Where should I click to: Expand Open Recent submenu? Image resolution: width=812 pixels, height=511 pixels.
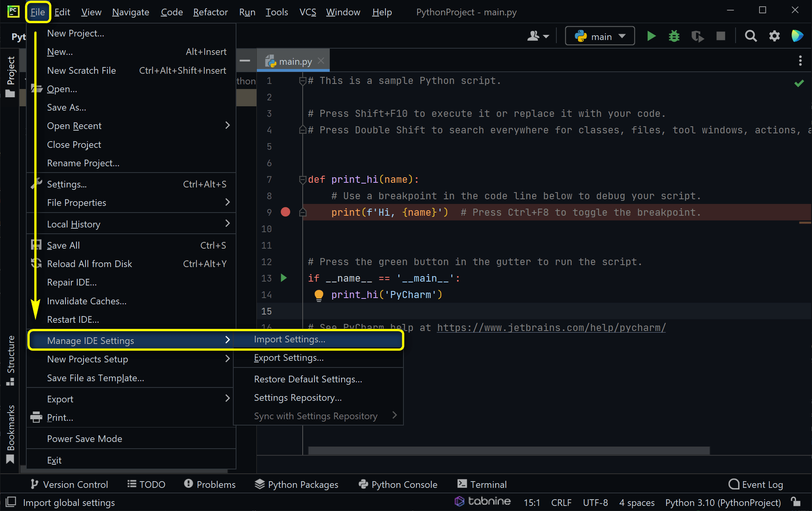(131, 125)
